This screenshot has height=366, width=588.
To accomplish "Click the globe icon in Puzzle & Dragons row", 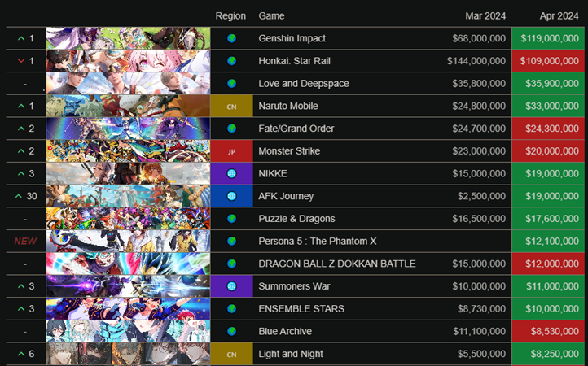I will click(232, 219).
